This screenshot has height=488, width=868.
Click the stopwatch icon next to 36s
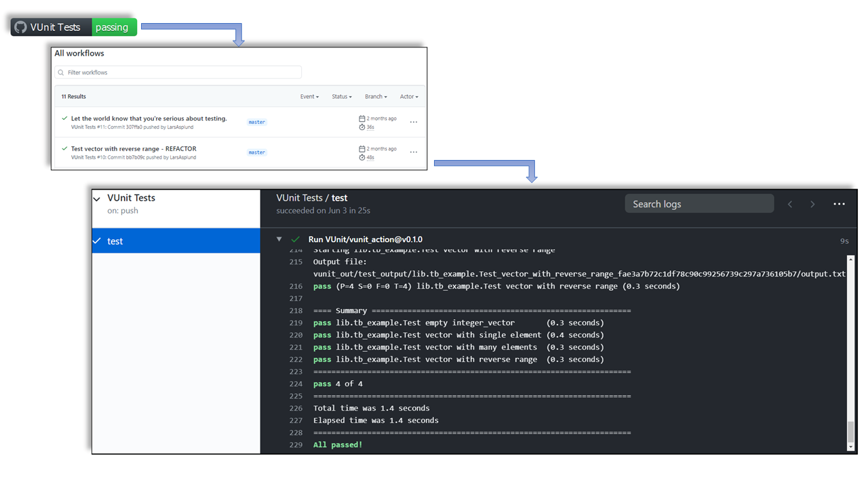click(362, 127)
